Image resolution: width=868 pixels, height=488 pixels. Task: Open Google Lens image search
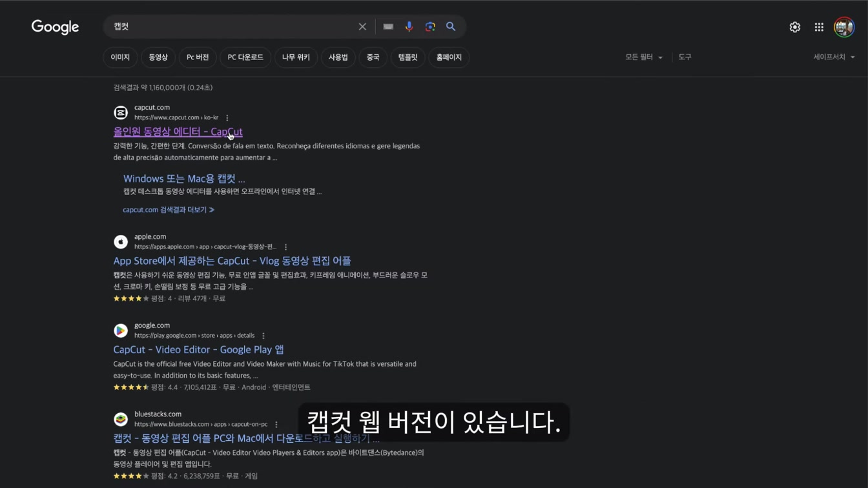[430, 26]
